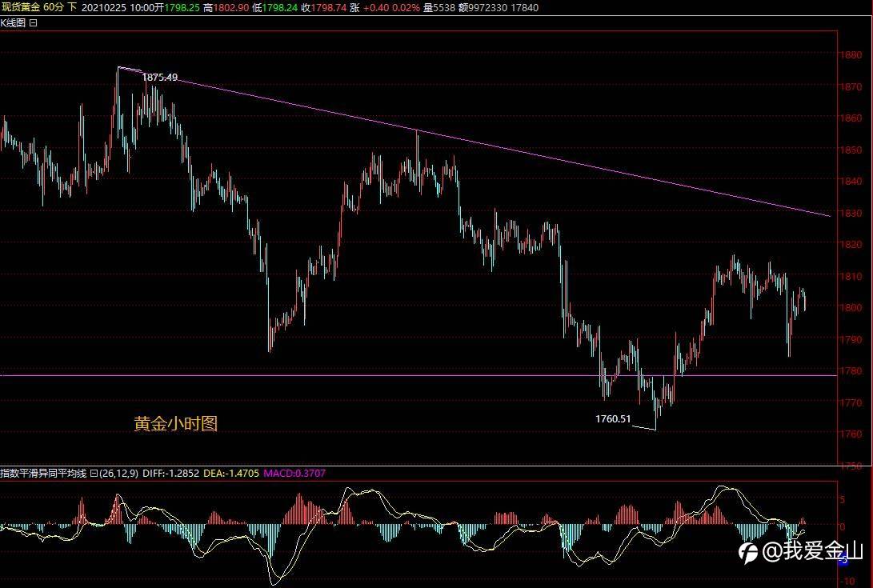Click the 1880 price axis label
Viewport: 873px width, 588px height.
click(x=851, y=55)
